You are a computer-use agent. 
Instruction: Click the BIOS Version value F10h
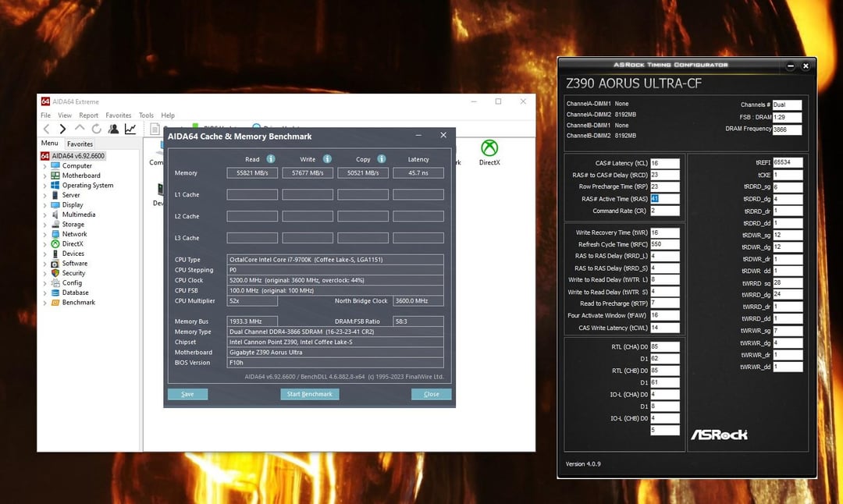click(335, 363)
